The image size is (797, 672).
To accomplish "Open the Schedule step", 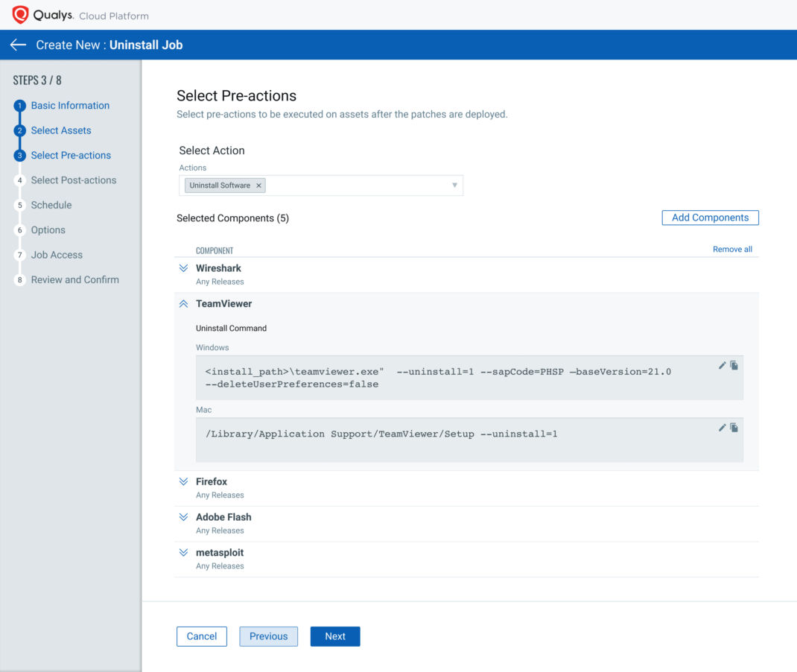I will [x=51, y=205].
